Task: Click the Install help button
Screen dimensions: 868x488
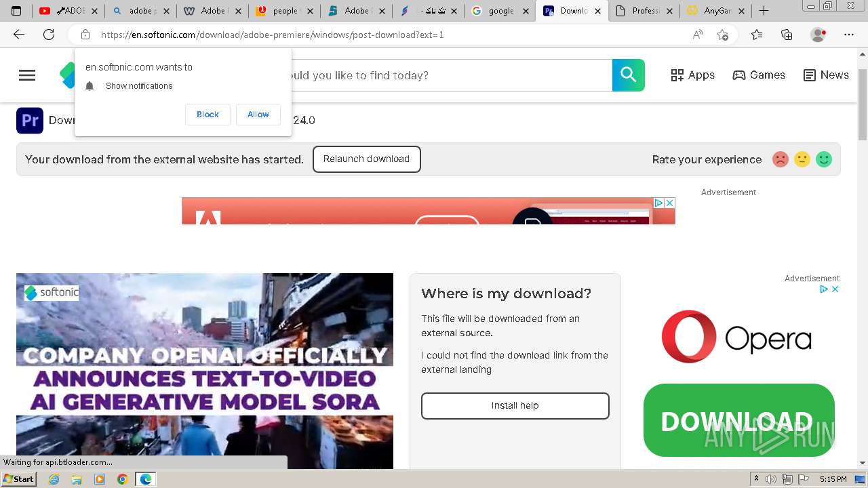Action: (x=515, y=406)
